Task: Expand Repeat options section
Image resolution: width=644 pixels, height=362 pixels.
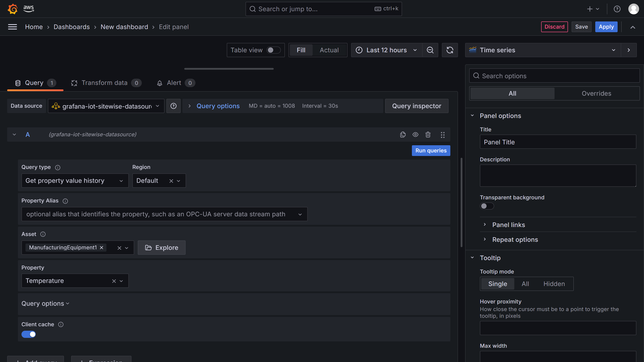Action: pyautogui.click(x=515, y=240)
